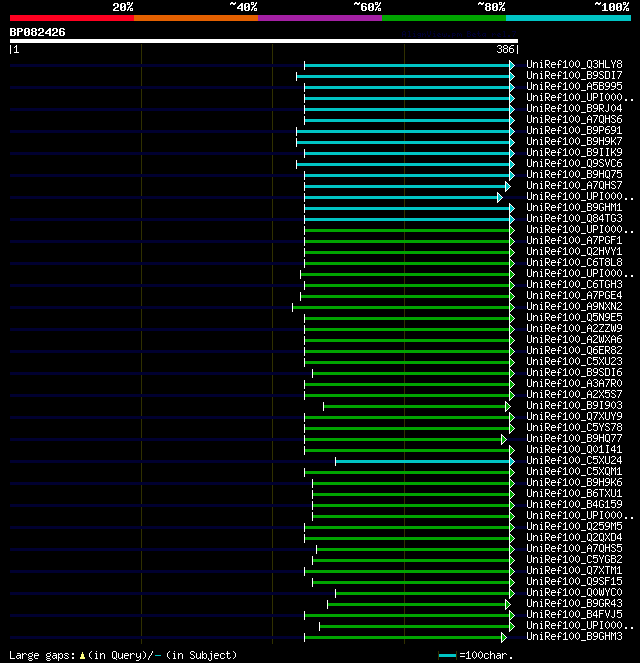
Task: Click the green ~80% identity legend segment
Action: 444,18
